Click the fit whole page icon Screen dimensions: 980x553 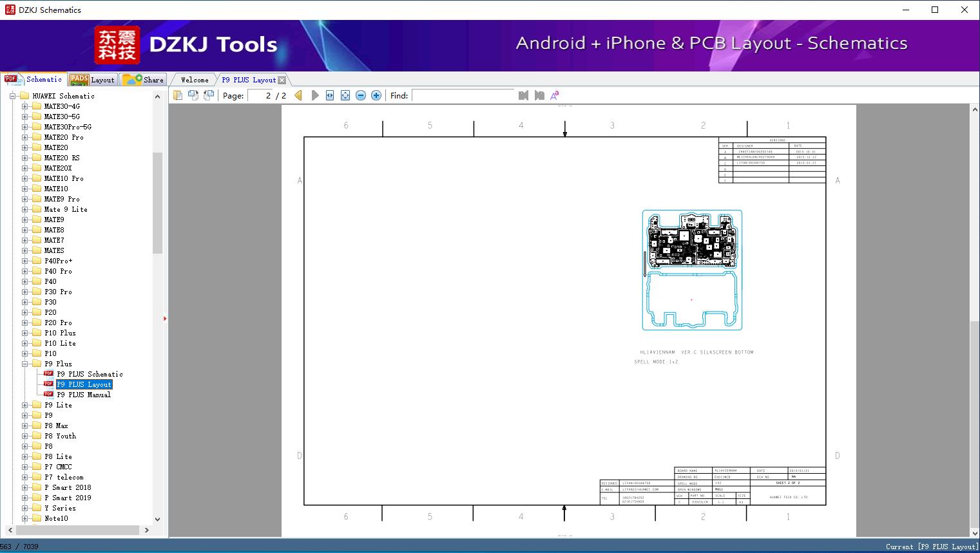(345, 95)
